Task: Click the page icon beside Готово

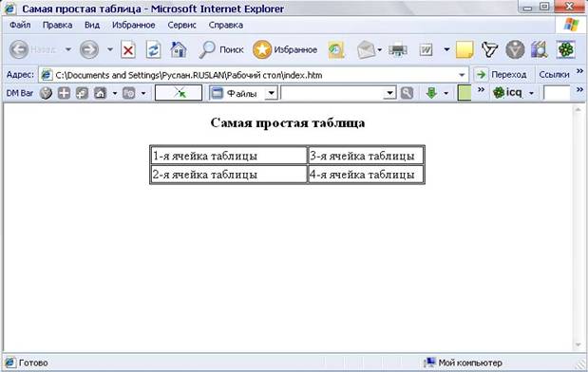Action: 10,363
